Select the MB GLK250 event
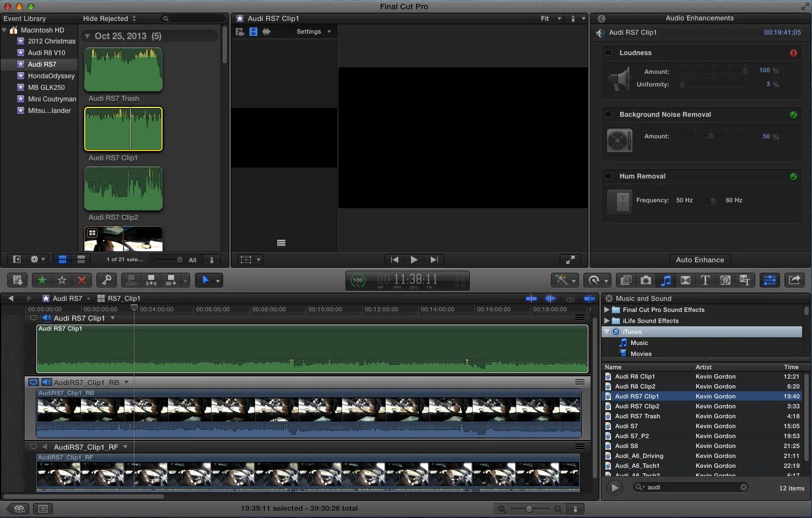Viewport: 812px width, 518px height. coord(46,88)
